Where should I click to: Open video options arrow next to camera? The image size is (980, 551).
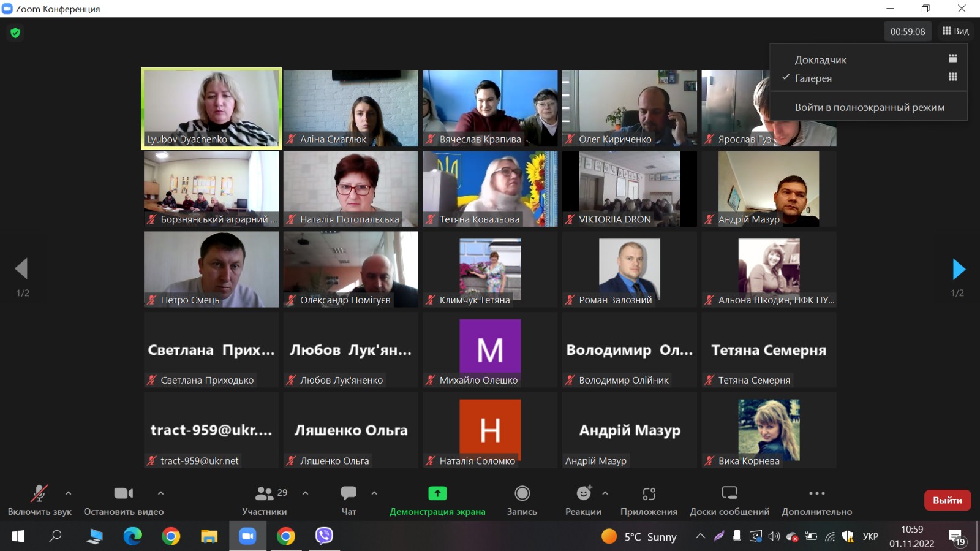coord(160,493)
